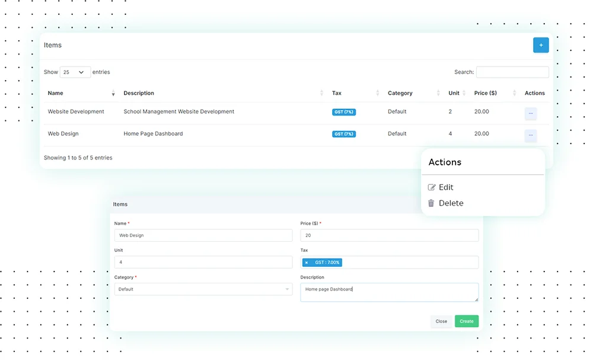Click the Search input field

512,72
